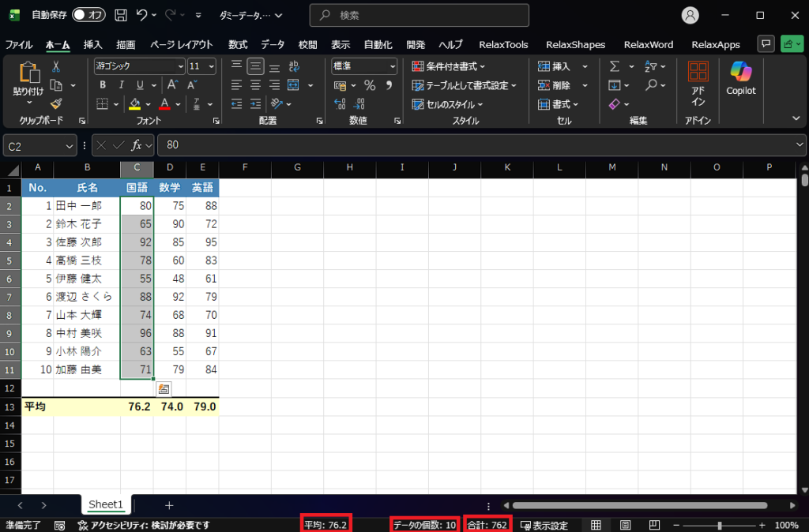Click the Increase Decimal icon
Image resolution: width=809 pixels, height=532 pixels.
[341, 103]
